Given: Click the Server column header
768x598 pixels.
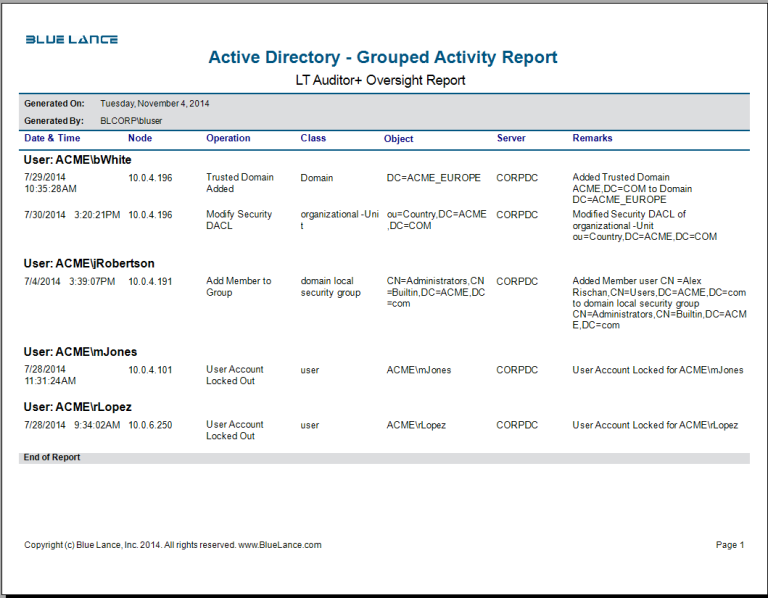Looking at the screenshot, I should pyautogui.click(x=511, y=138).
